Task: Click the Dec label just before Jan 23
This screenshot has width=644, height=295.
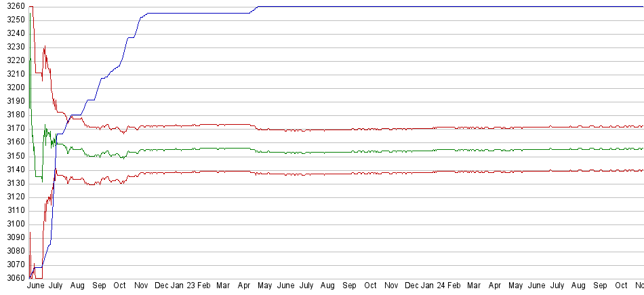Action: click(161, 287)
